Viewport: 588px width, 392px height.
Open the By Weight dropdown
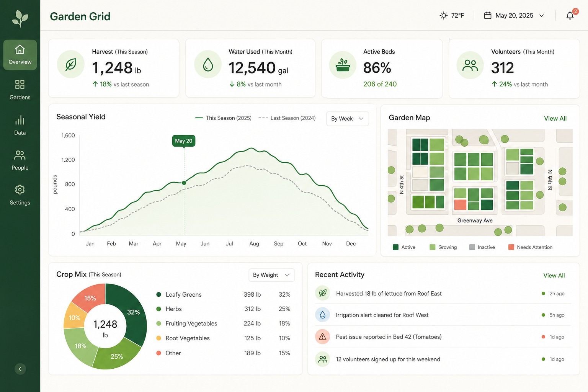pyautogui.click(x=271, y=275)
